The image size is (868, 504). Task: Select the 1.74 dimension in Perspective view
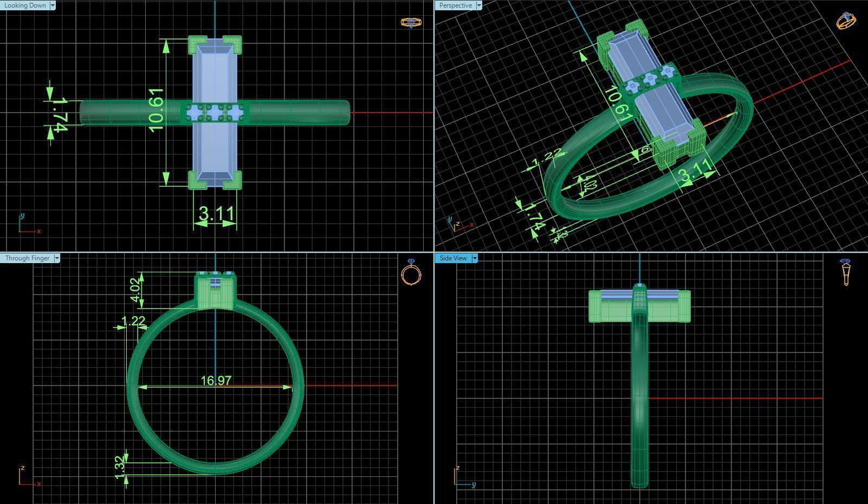pyautogui.click(x=534, y=218)
